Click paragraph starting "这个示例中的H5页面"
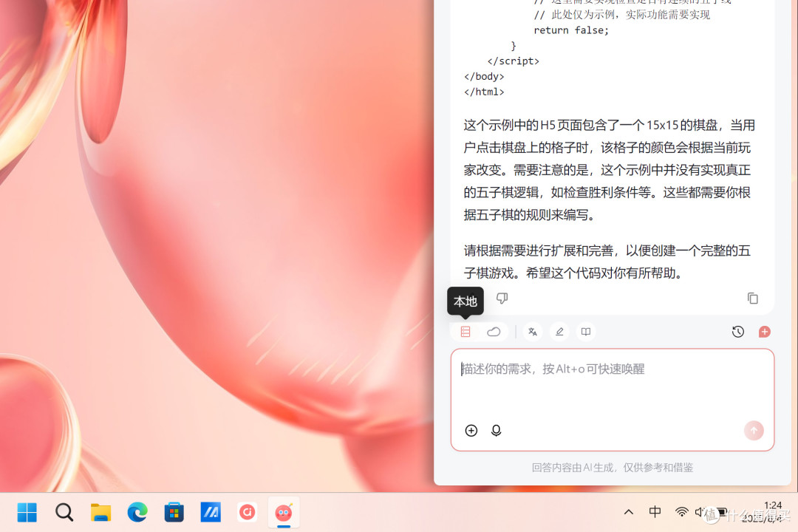This screenshot has width=798, height=532. (609, 170)
